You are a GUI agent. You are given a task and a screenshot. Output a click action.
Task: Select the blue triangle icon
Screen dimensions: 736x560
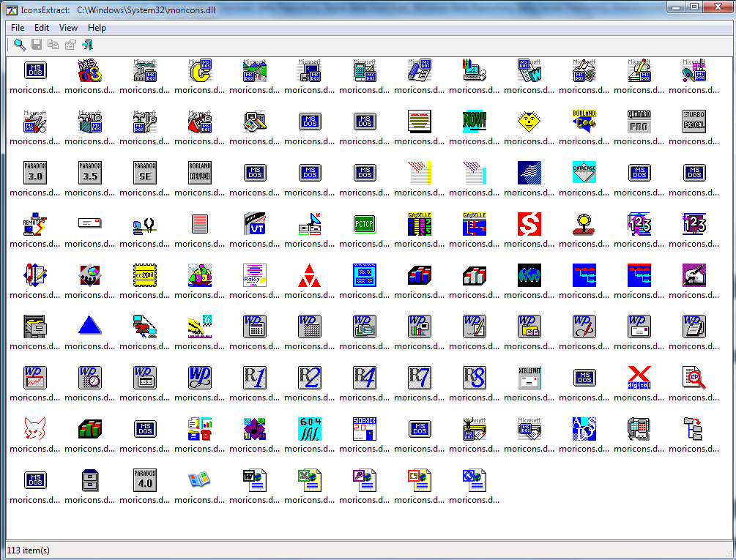(x=89, y=326)
